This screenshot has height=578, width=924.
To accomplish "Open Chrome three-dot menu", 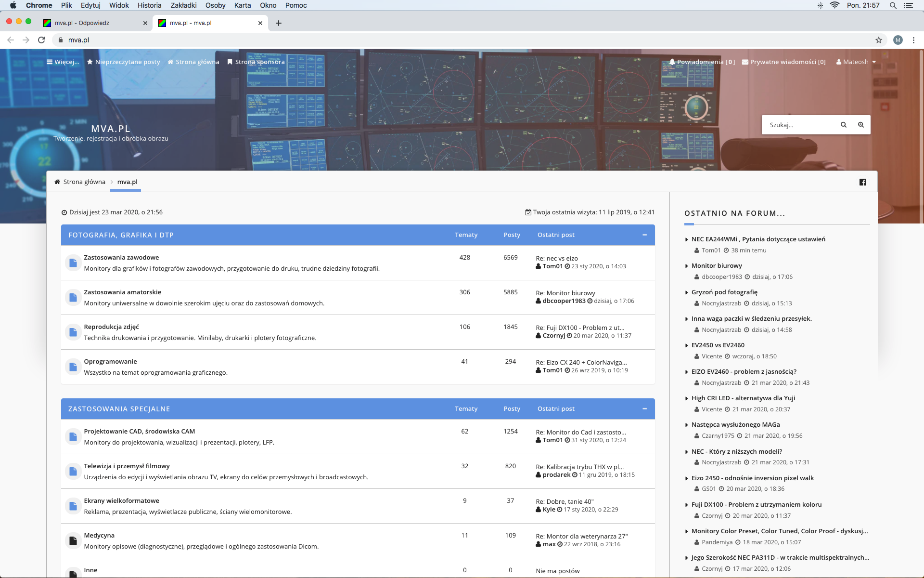I will [913, 40].
